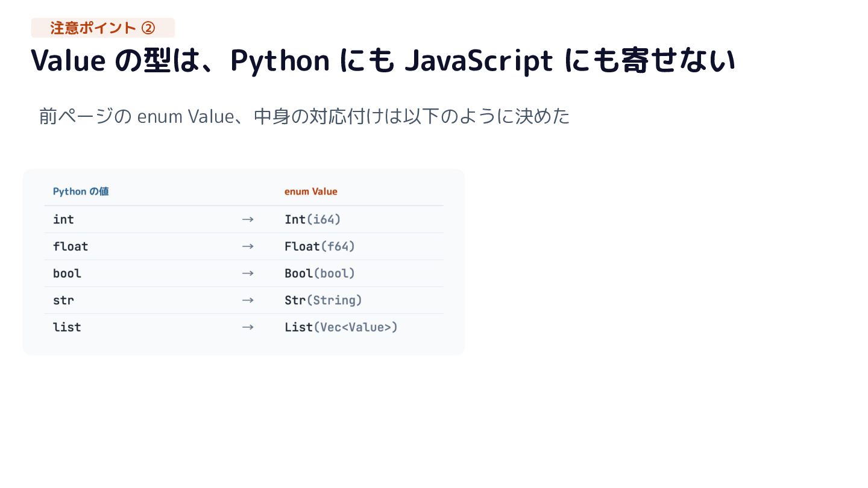Click the "Python の値" column header

point(81,192)
